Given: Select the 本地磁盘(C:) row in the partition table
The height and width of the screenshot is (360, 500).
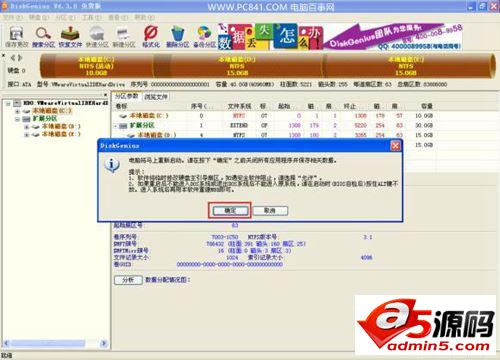Looking at the screenshot, I should point(275,116).
